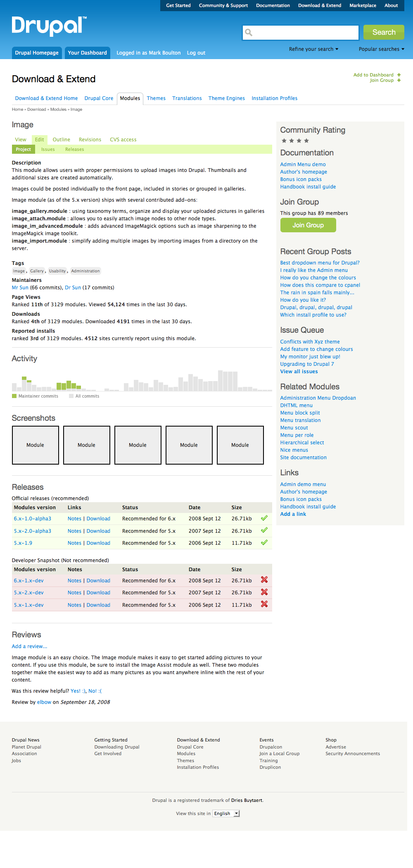Screen dimensions: 413x868
Task: Click red cross for 6.x-1.x-dev
Action: click(x=264, y=580)
